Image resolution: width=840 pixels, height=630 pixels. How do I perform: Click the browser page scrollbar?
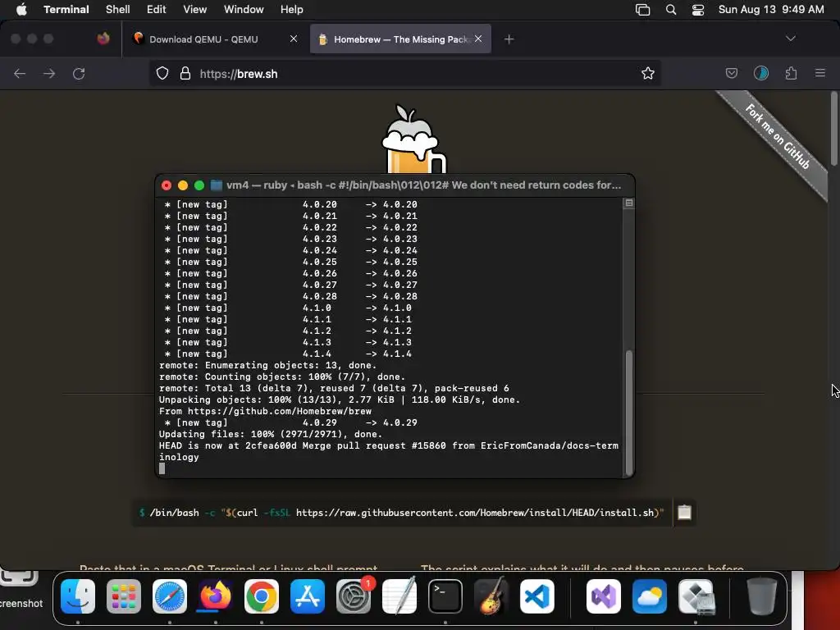(833, 129)
